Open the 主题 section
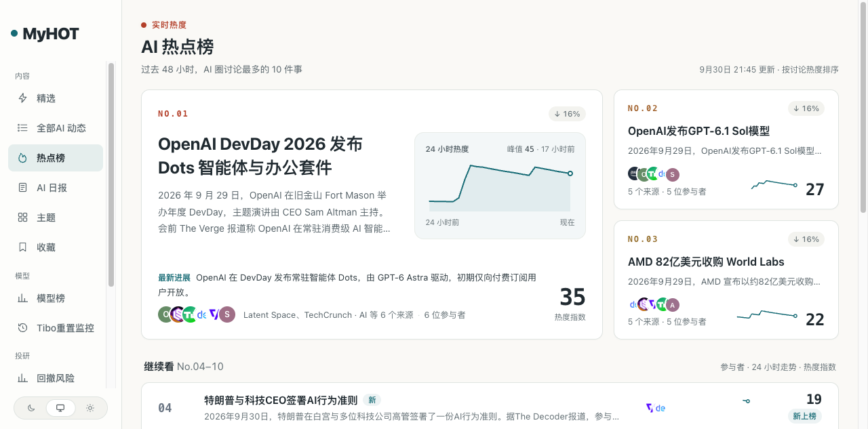The image size is (868, 429). (x=56, y=218)
